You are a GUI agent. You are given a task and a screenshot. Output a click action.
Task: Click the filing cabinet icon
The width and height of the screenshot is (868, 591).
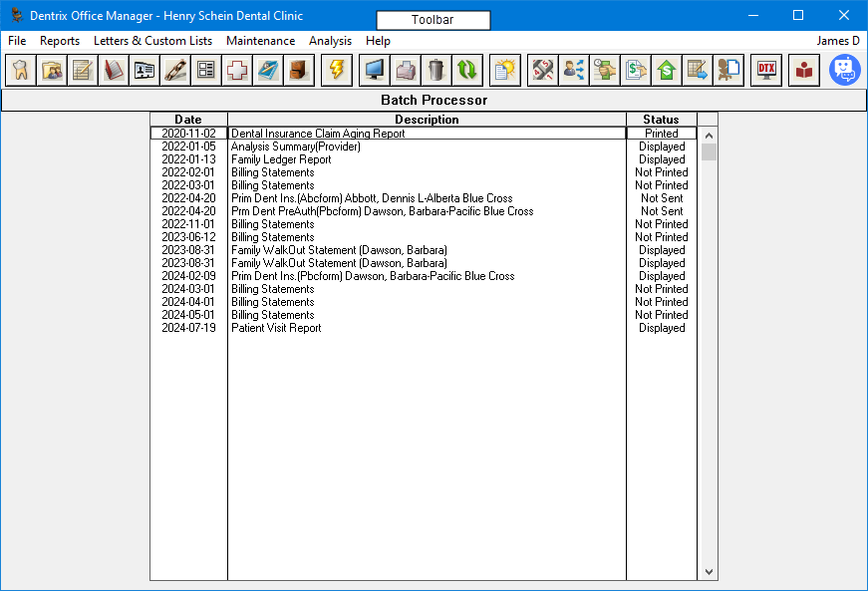pos(299,70)
